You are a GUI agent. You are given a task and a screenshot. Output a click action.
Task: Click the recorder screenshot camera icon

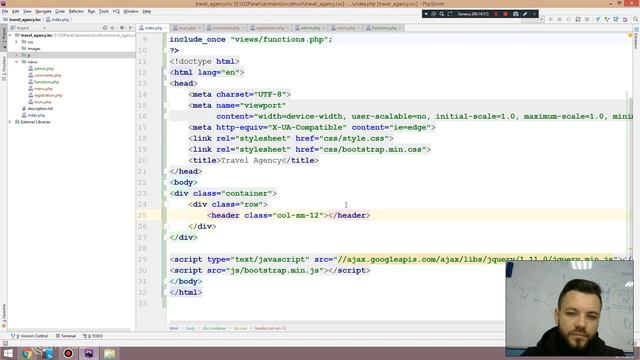(516, 14)
